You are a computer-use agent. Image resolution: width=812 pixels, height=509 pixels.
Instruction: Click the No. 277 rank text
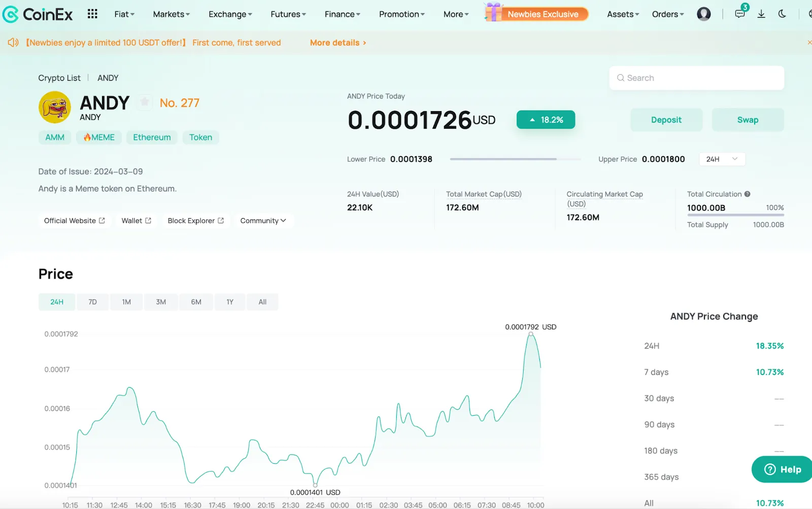(180, 103)
